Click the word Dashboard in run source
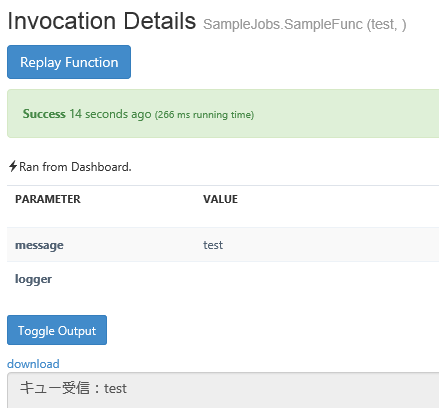439x408 pixels. point(101,167)
